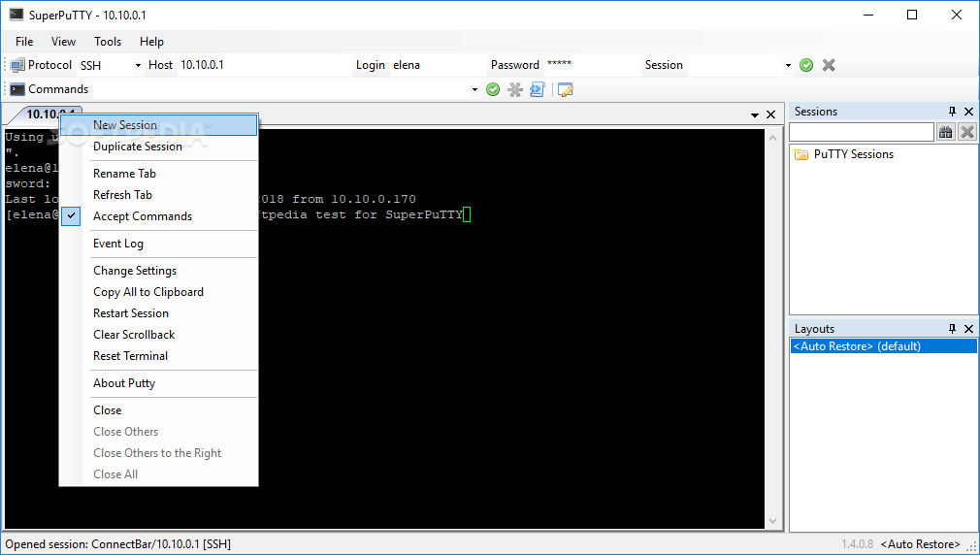980x555 pixels.
Task: Click the Login field containing elena
Action: coord(438,65)
